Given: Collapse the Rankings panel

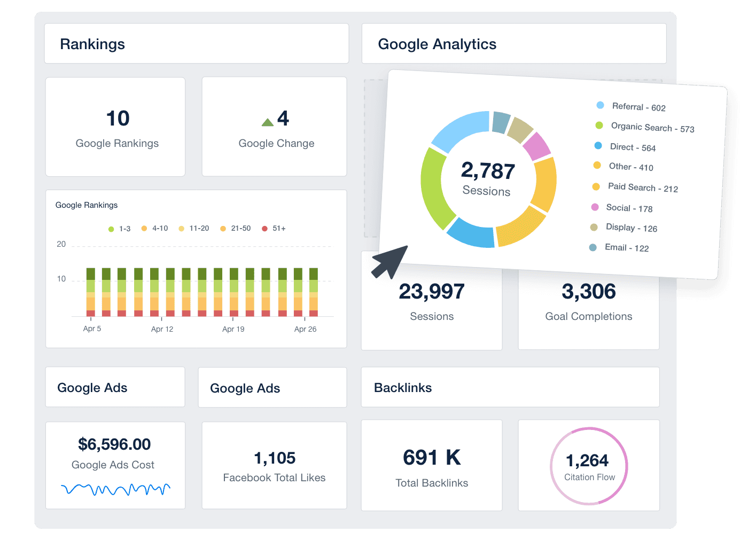Looking at the screenshot, I should 196,44.
